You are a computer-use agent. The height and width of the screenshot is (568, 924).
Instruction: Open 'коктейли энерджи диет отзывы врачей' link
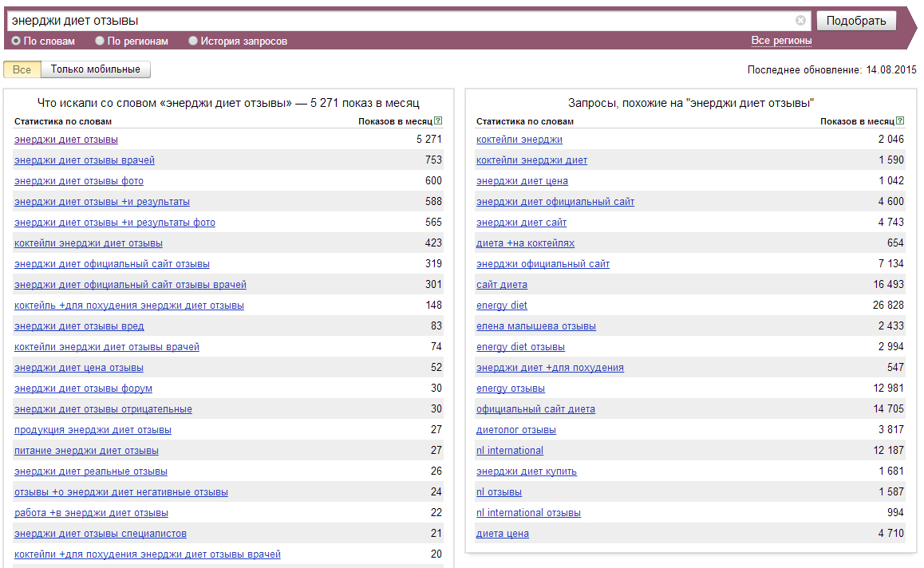pyautogui.click(x=107, y=347)
